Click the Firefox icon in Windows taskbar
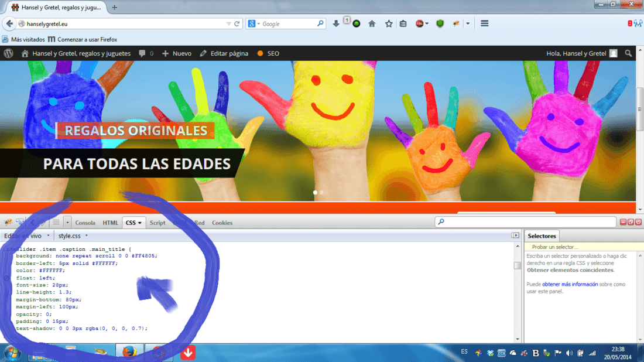 coord(129,353)
